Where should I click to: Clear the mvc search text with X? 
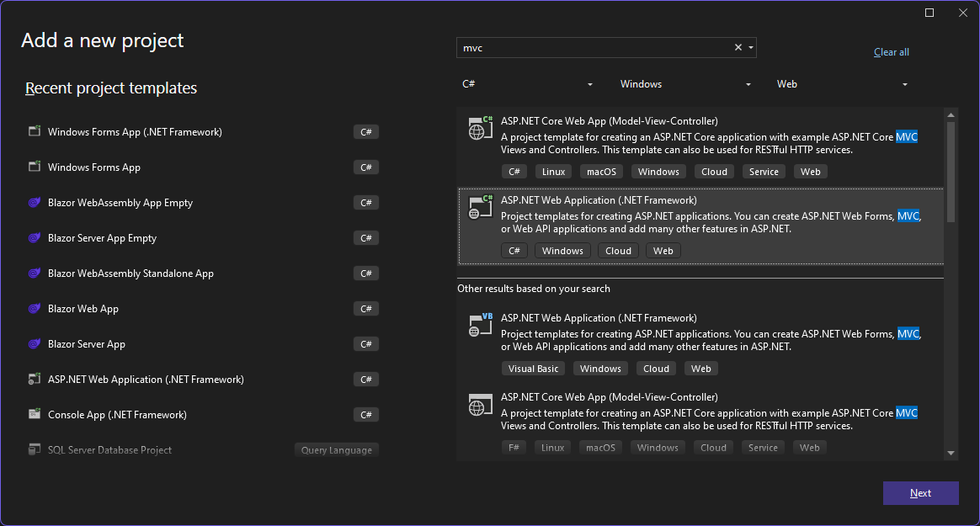coord(738,48)
